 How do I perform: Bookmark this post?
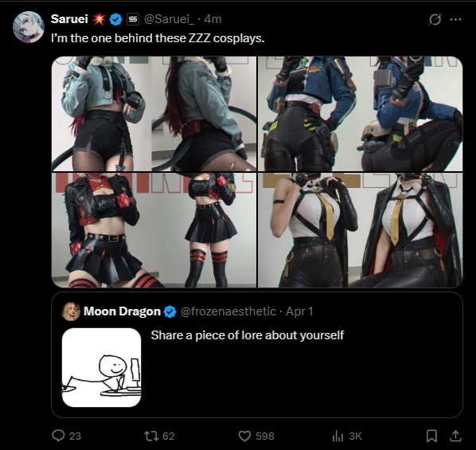coord(431,436)
